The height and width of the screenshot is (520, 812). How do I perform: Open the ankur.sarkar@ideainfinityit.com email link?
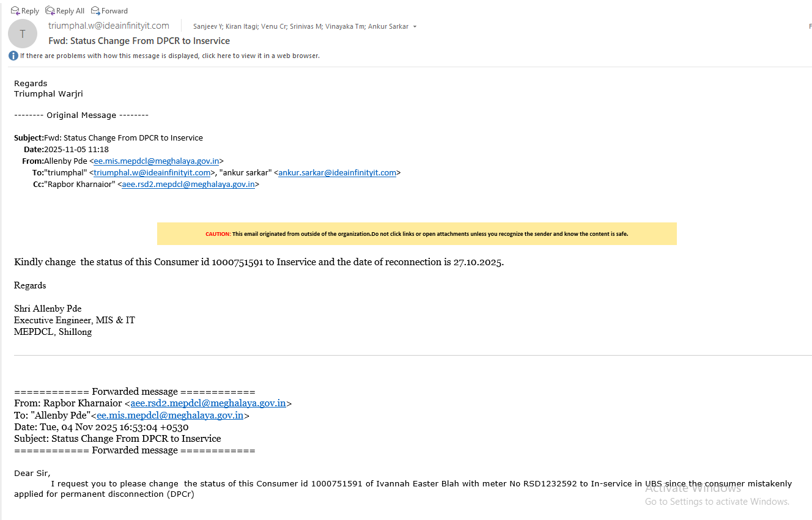[x=337, y=172]
